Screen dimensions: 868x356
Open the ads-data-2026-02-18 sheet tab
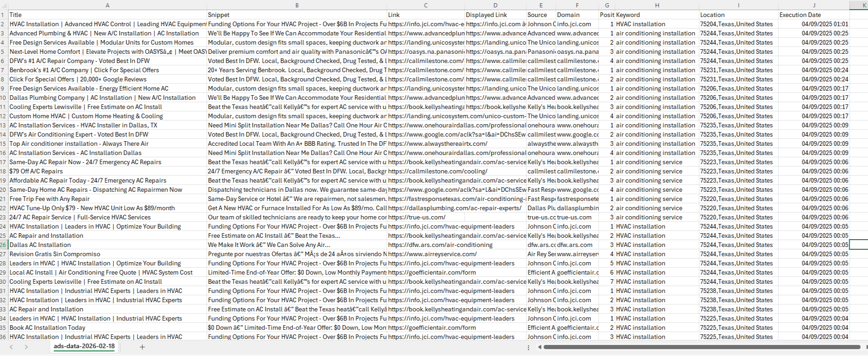(84, 346)
